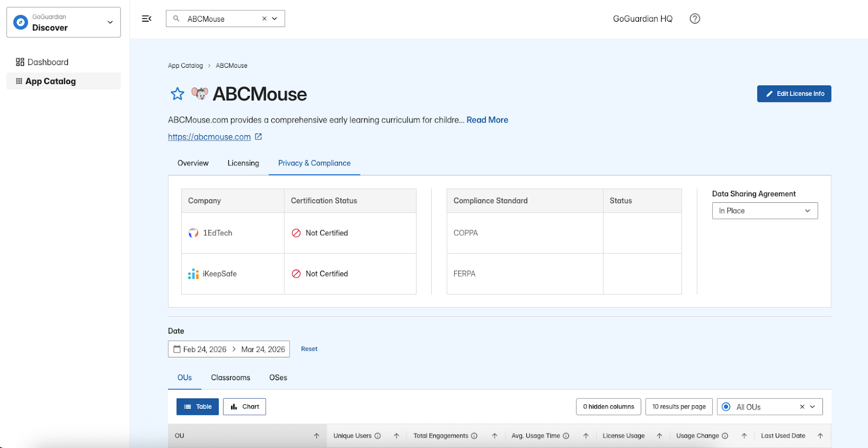Viewport: 868px width, 448px height.
Task: Click the ABCMouse mouse logo
Action: [200, 94]
